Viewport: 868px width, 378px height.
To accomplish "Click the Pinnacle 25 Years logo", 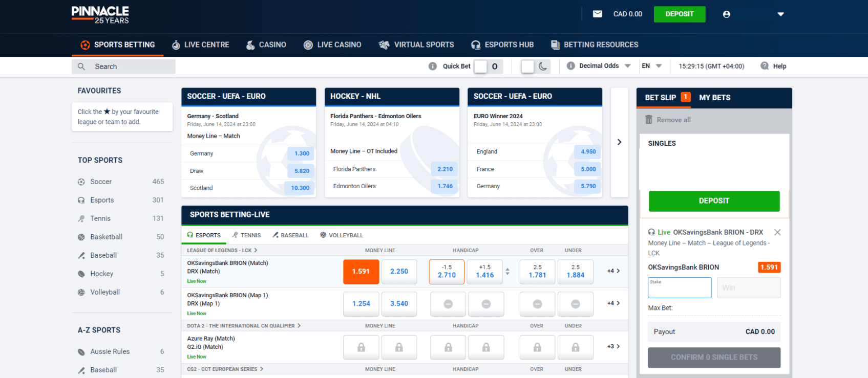I will (x=100, y=15).
